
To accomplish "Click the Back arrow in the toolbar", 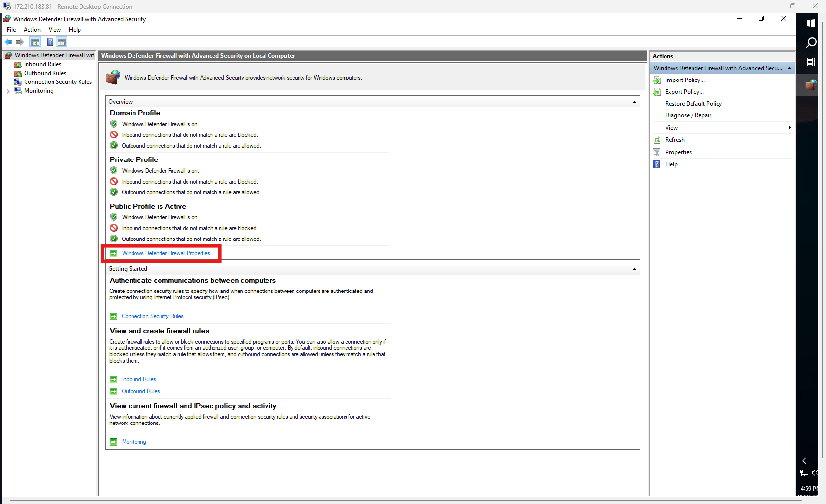I will click(8, 42).
